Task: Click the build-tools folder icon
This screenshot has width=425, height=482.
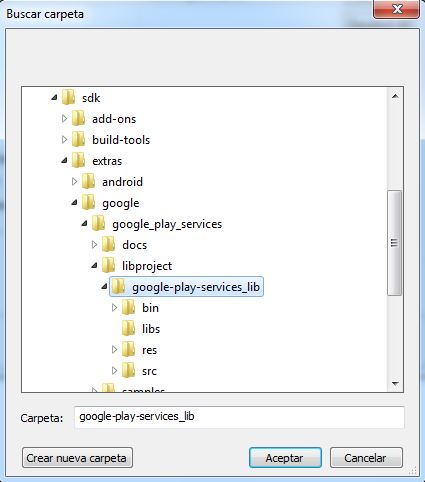Action: (x=79, y=139)
